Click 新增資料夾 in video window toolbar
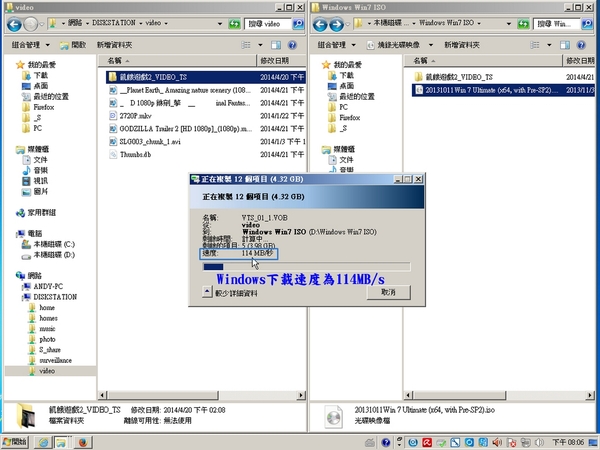This screenshot has height=450, width=600. [114, 45]
